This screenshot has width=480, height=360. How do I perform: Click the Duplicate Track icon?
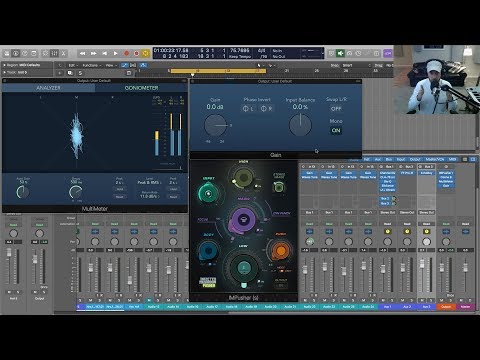tap(70, 73)
